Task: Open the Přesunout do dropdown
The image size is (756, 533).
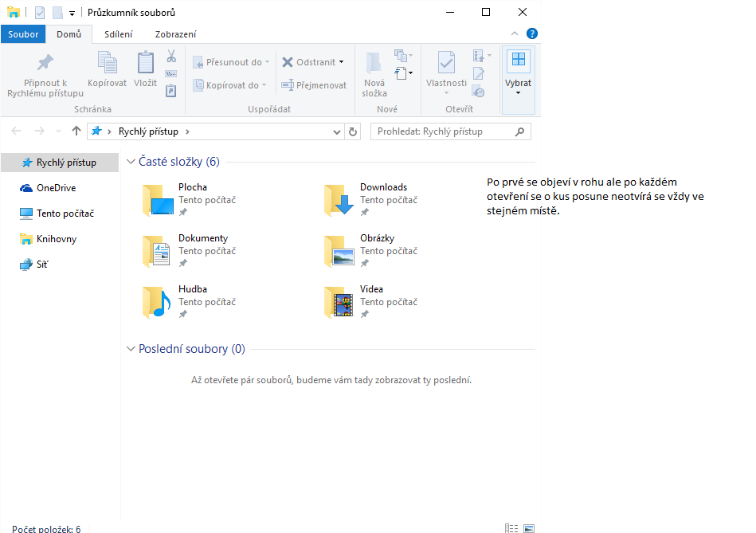Action: [231, 62]
